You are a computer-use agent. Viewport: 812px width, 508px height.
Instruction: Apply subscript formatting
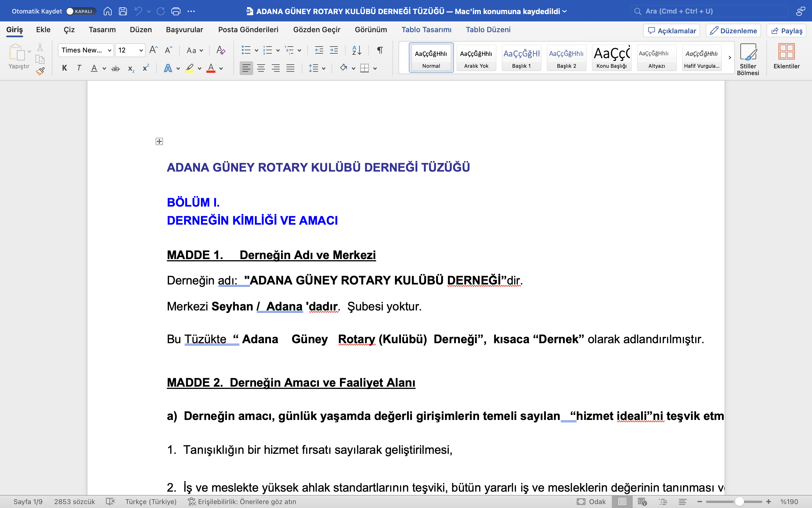click(x=131, y=69)
